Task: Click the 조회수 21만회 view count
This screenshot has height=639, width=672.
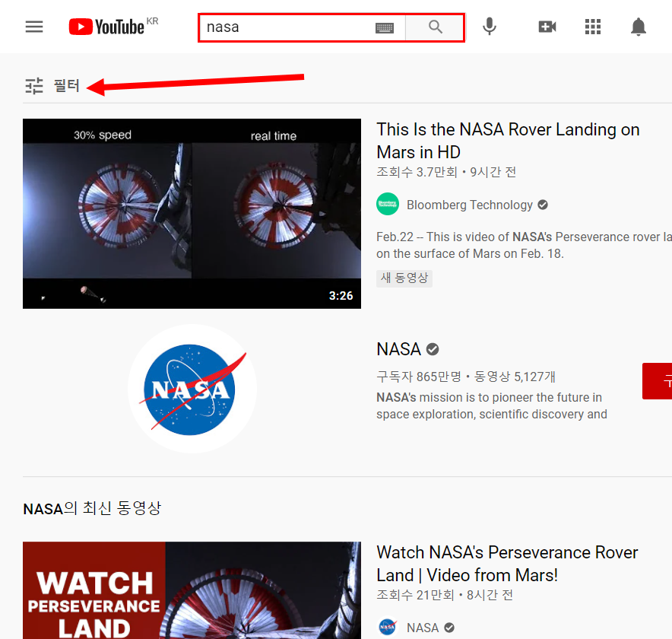Action: coord(415,595)
